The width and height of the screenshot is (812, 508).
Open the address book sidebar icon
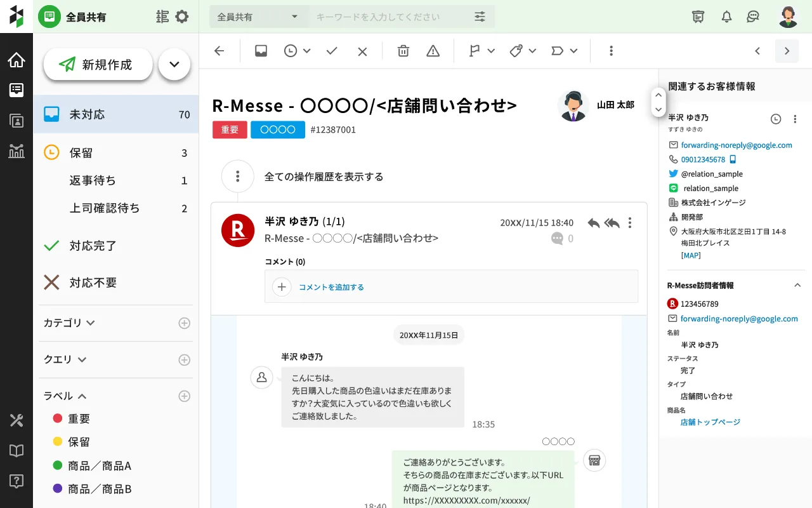16,121
